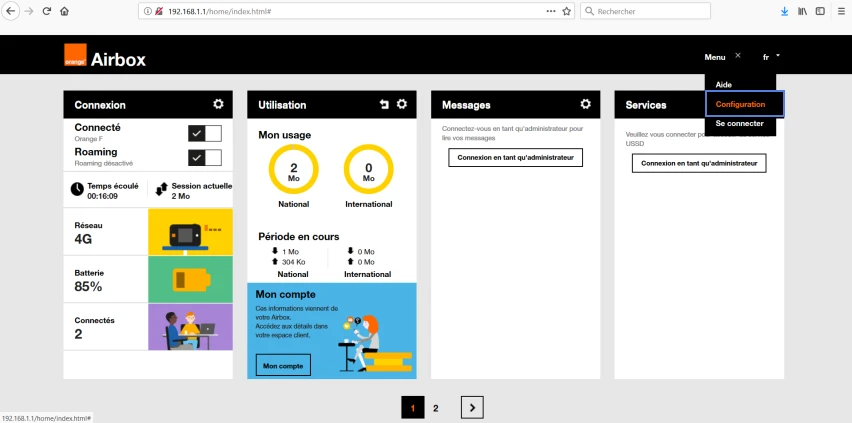Click the Mon compte button

[283, 365]
